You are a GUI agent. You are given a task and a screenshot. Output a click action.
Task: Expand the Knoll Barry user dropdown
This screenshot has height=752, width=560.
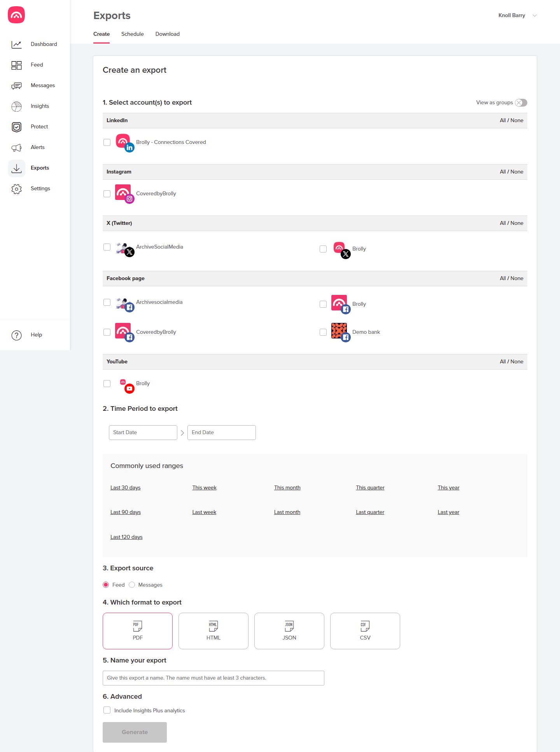[518, 16]
